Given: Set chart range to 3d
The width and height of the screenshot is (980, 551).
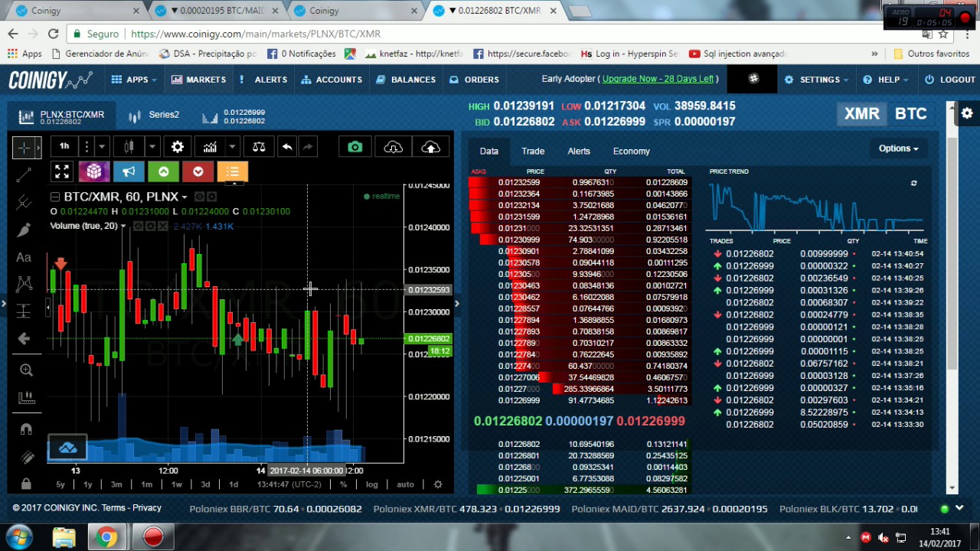Looking at the screenshot, I should tap(205, 484).
